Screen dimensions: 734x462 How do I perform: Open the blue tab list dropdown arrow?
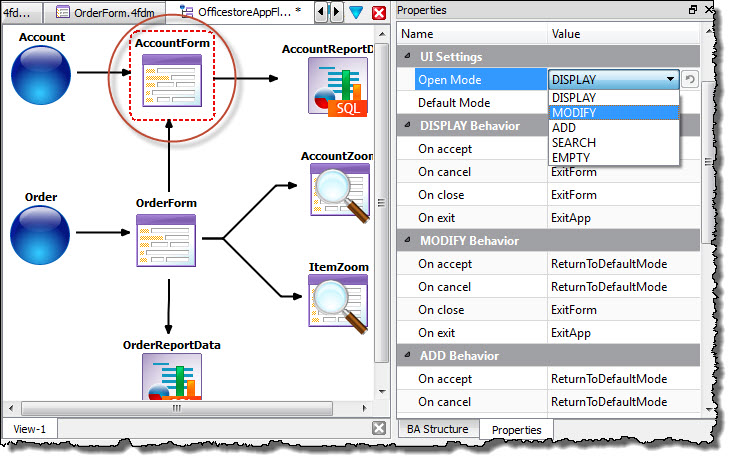[x=356, y=12]
